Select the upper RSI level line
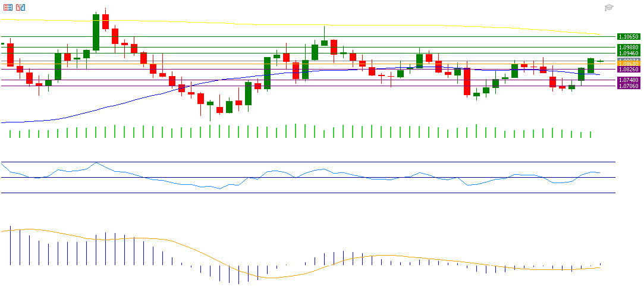This screenshot has height=299, width=644. (297, 162)
